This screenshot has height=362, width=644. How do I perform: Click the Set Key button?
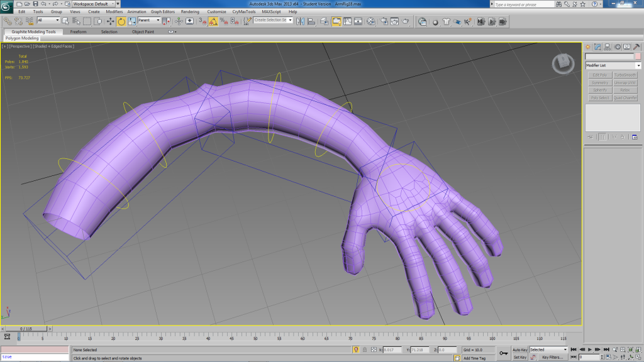pyautogui.click(x=519, y=357)
